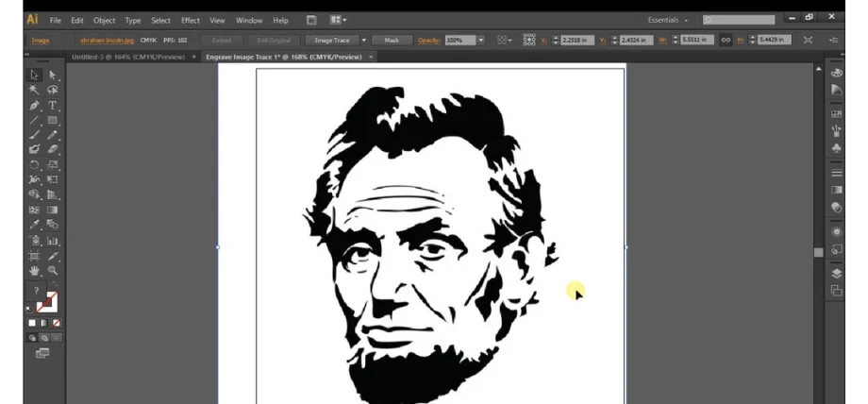Collapse the tools panel with double arrow
Screen dimensions: 868x404
click(x=26, y=55)
